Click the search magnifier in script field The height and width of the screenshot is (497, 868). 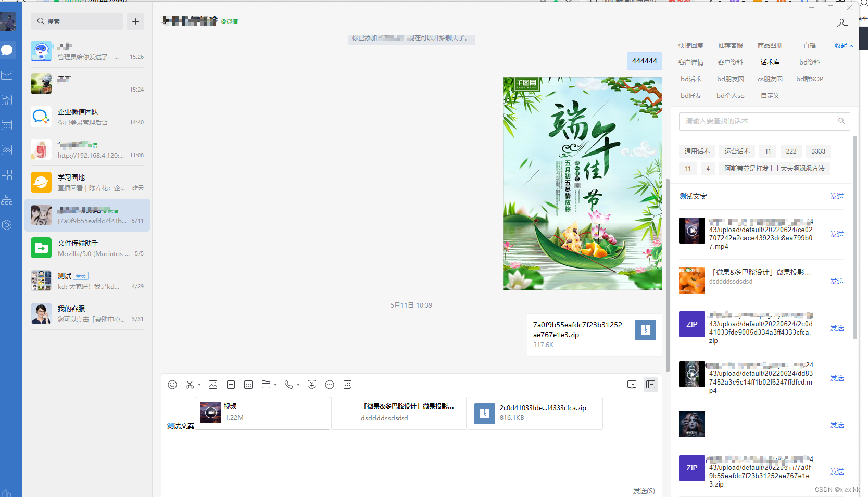841,121
